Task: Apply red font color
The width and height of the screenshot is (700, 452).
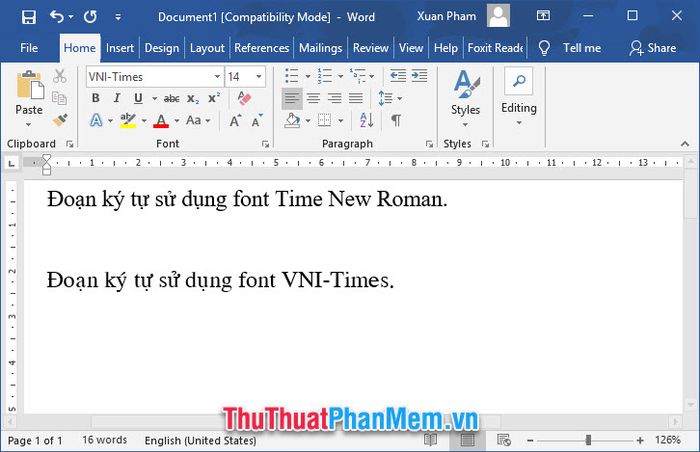Action: click(161, 121)
